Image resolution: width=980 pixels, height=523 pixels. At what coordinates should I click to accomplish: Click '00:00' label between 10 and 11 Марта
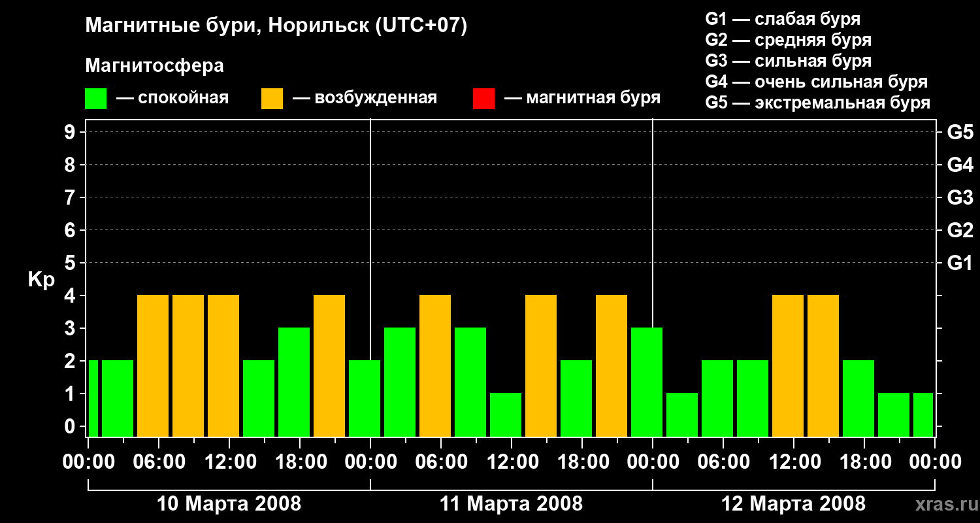[370, 462]
